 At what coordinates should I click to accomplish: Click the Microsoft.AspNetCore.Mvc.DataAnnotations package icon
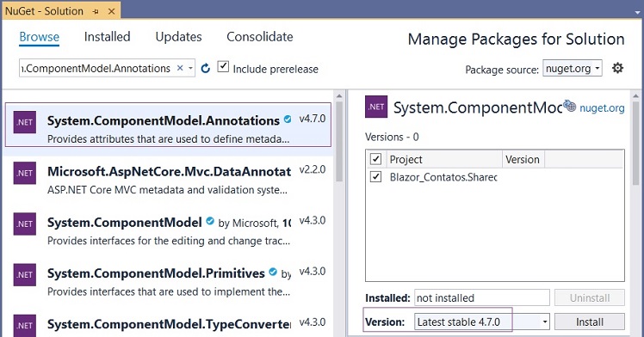coord(25,173)
